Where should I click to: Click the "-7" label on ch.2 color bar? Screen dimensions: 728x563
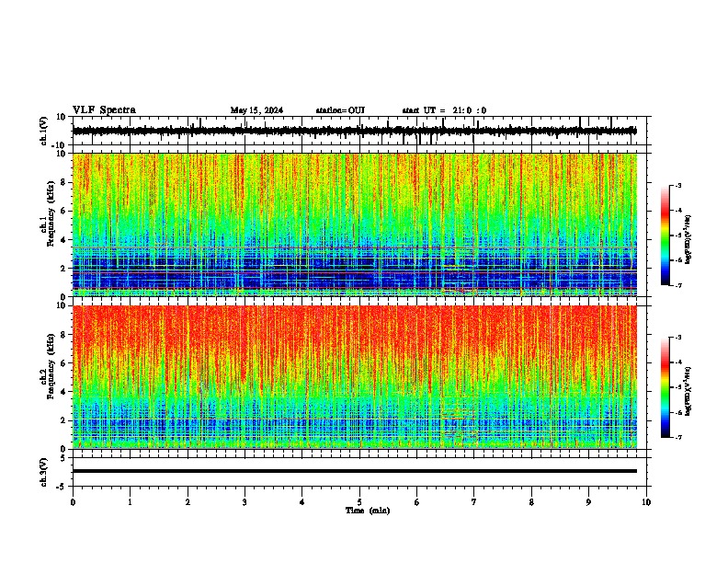677,437
